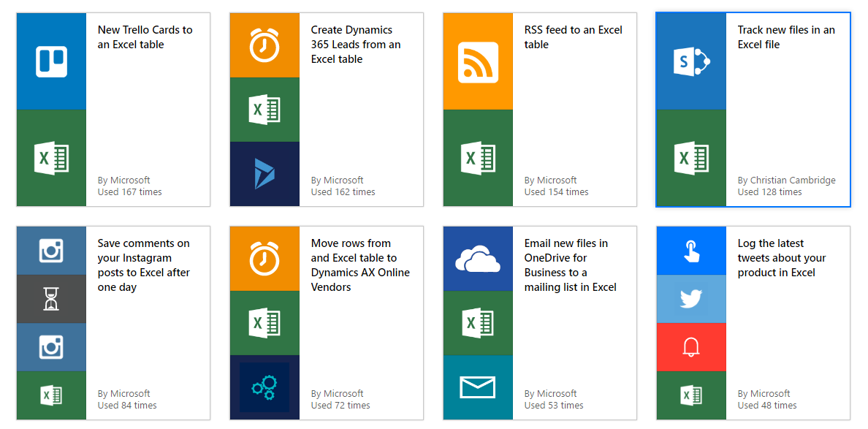Click the Instagram icon below the hourglass
This screenshot has height=429, width=868.
pyautogui.click(x=51, y=347)
